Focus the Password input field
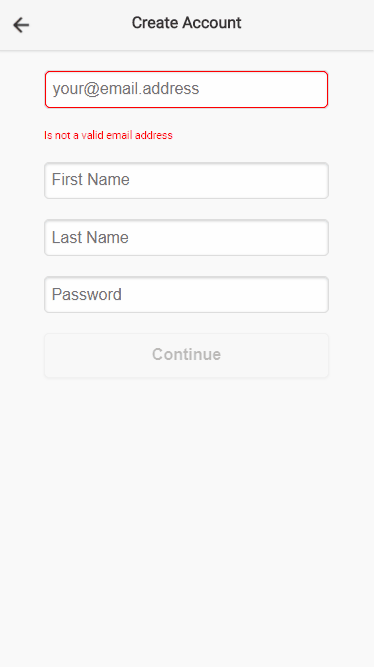Viewport: 374px width, 667px height. pos(186,294)
